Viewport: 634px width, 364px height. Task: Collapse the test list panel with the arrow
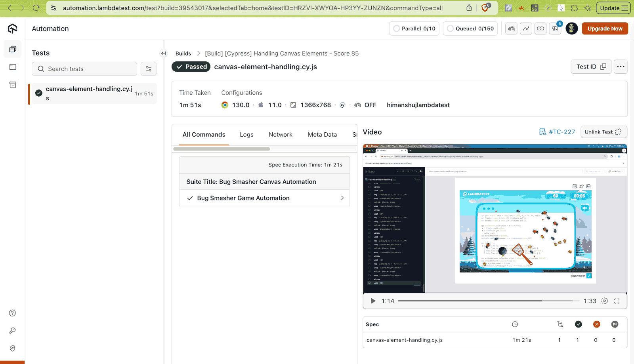[x=163, y=53]
